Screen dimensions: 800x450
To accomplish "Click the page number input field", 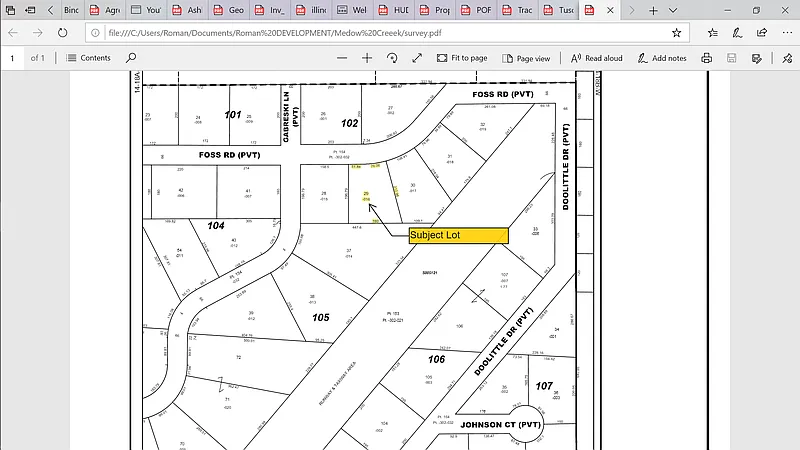I will (13, 58).
